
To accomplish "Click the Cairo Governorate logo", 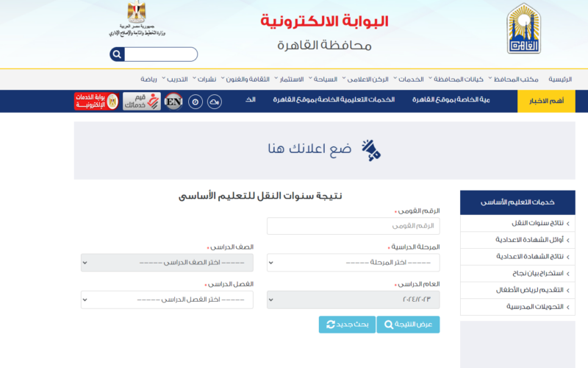I will [527, 29].
